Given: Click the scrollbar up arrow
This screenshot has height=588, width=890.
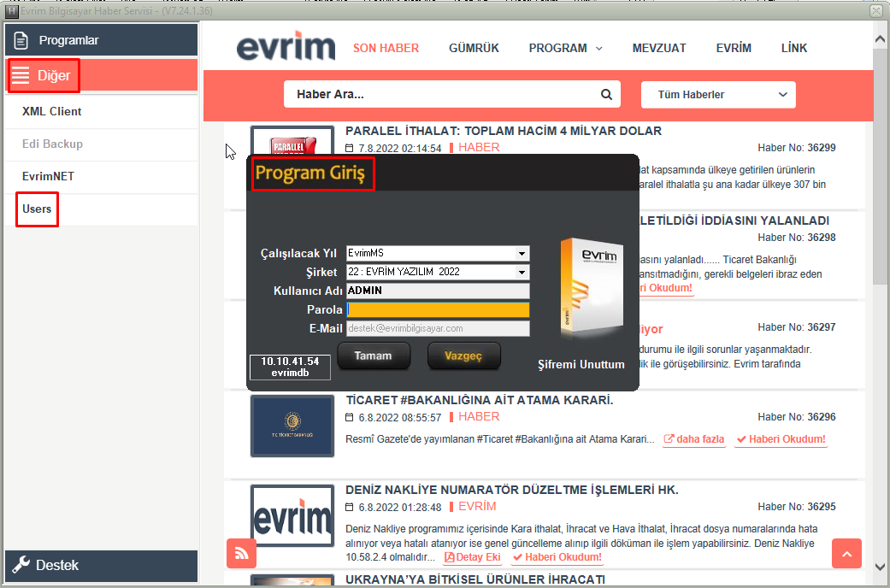Looking at the screenshot, I should coord(880,39).
